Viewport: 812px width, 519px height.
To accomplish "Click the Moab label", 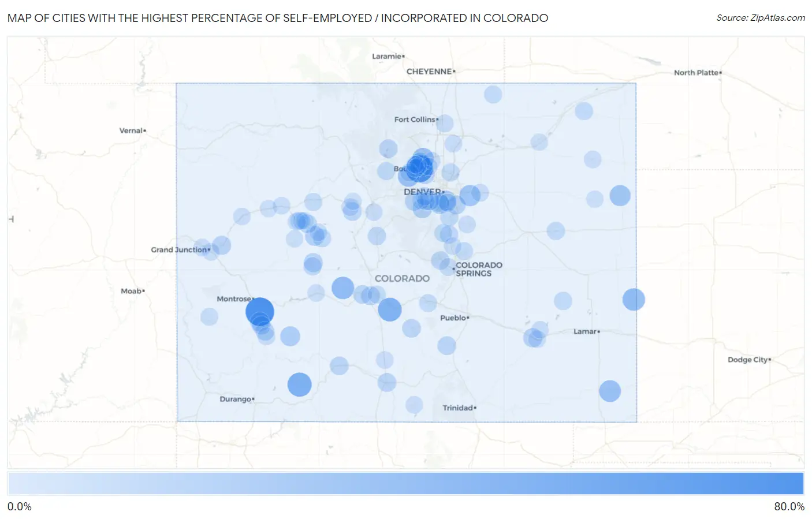I will point(132,291).
